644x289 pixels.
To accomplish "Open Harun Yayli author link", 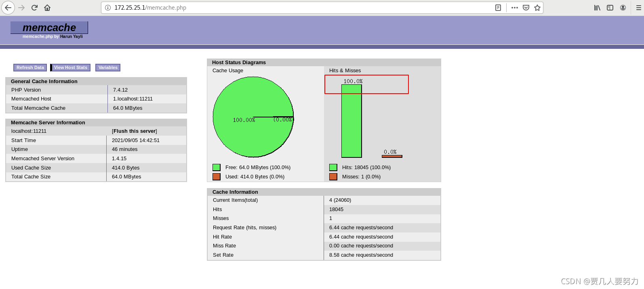I will point(72,36).
